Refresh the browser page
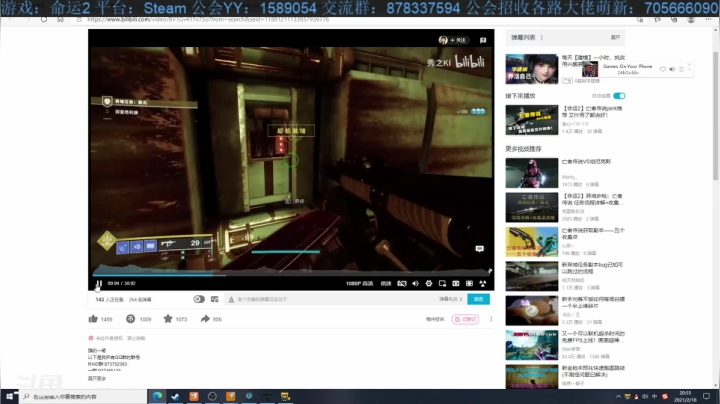This screenshot has width=720, height=404. pyautogui.click(x=44, y=20)
